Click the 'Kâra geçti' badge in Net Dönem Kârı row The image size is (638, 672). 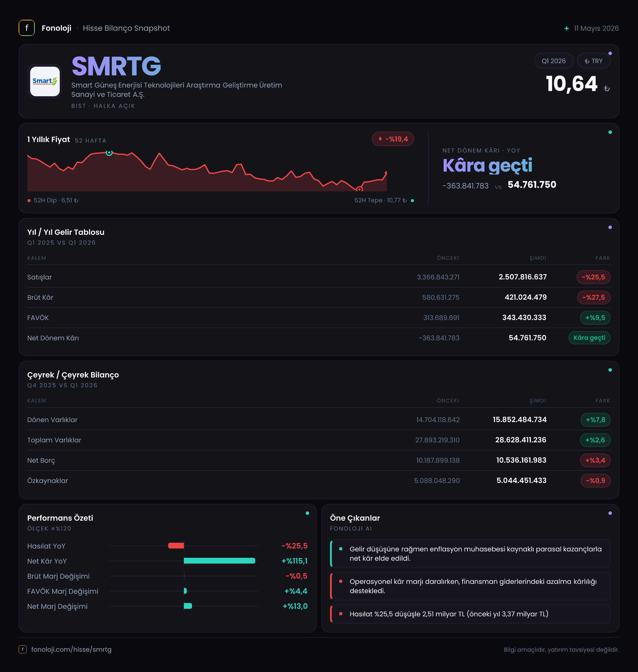(x=589, y=338)
